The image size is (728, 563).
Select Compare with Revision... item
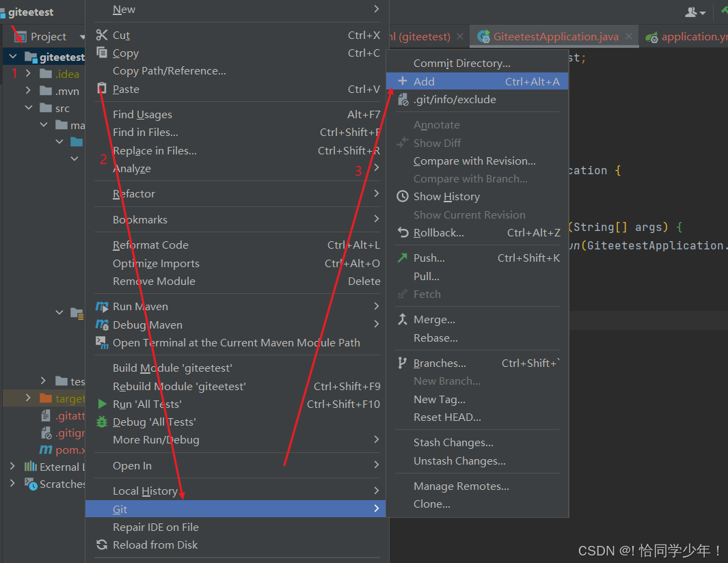(477, 161)
